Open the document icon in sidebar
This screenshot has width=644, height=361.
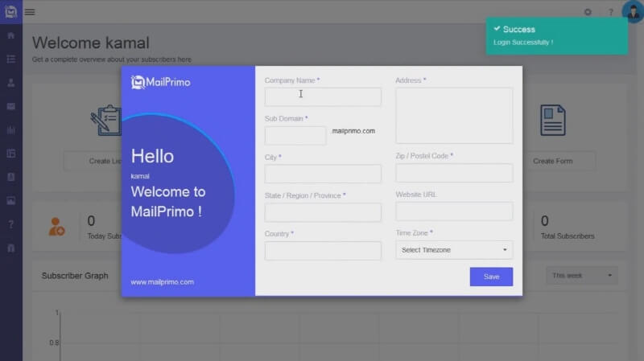(11, 177)
